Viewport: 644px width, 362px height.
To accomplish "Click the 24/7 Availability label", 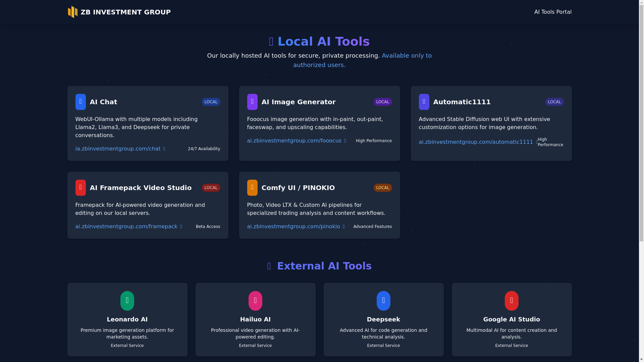I will (x=204, y=149).
